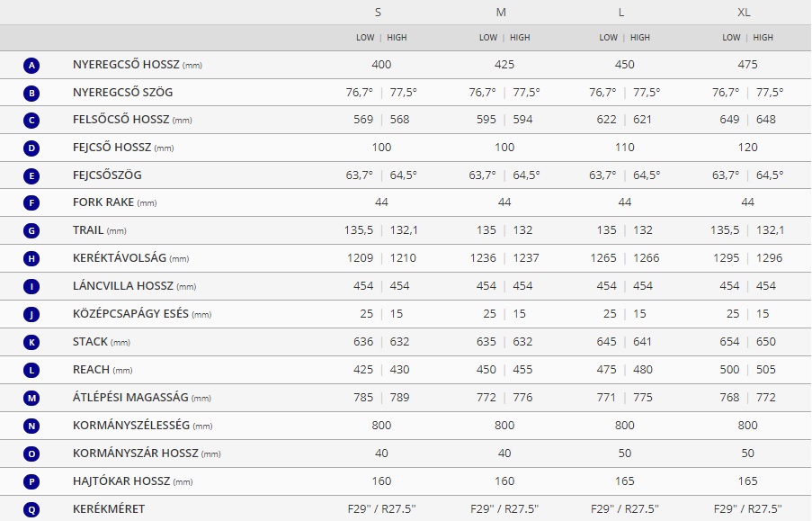812x521 pixels.
Task: Click the blue letter A badge
Action: (x=32, y=65)
